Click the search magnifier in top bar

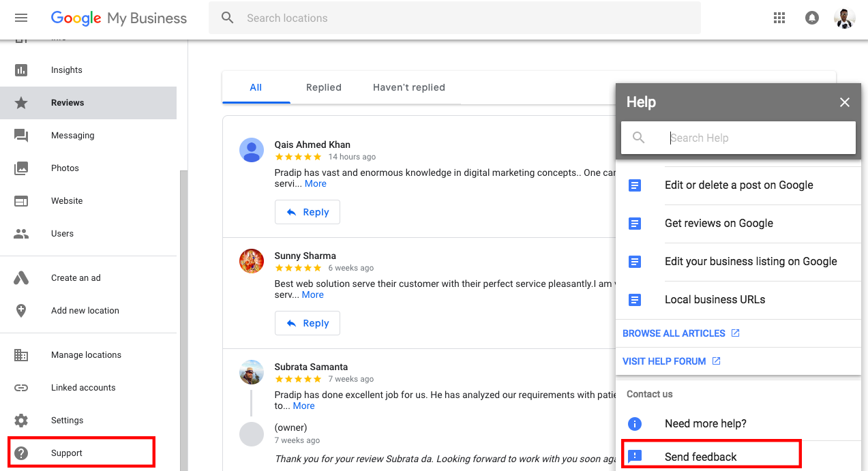coord(228,18)
